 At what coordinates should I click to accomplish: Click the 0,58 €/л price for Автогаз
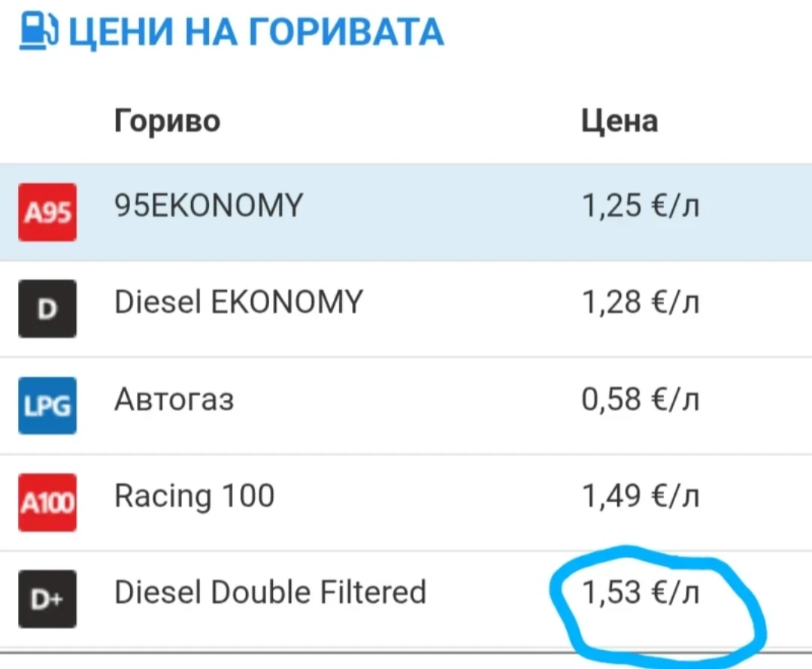tap(641, 398)
